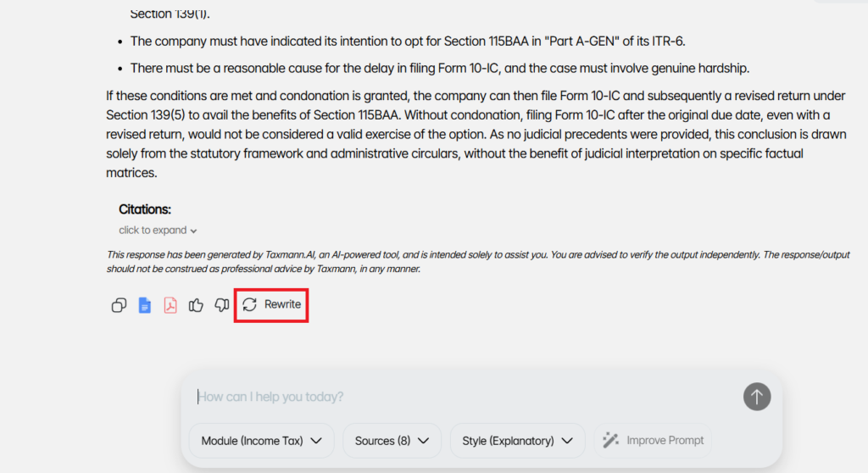Image resolution: width=868 pixels, height=473 pixels.
Task: Click the magic wand icon by Improve Prompt
Action: click(x=610, y=441)
